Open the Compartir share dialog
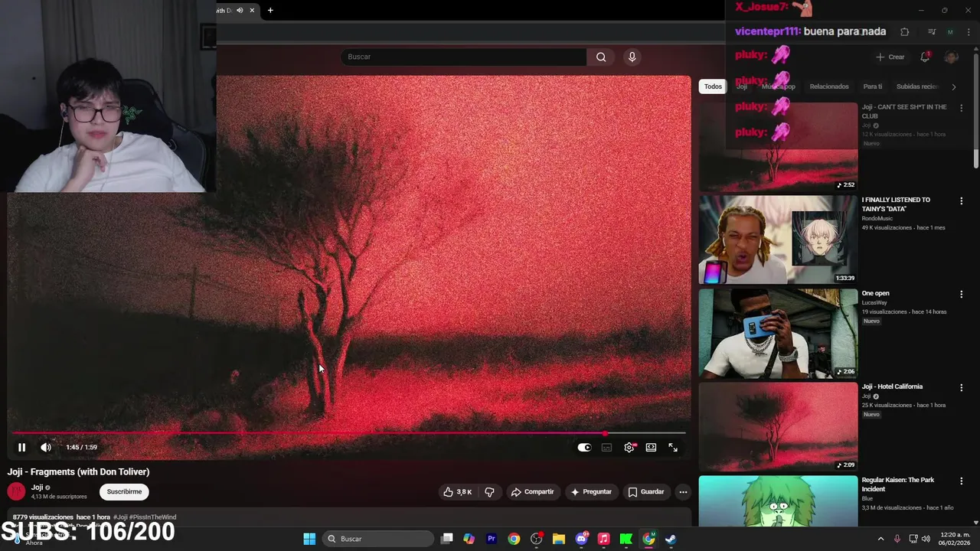980x551 pixels. click(532, 492)
